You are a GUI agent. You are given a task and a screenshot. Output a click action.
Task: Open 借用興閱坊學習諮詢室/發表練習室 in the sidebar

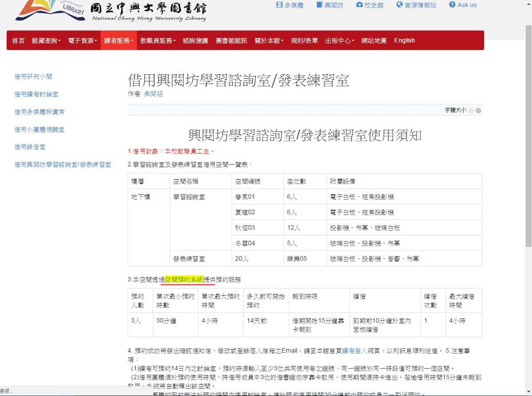[62, 165]
